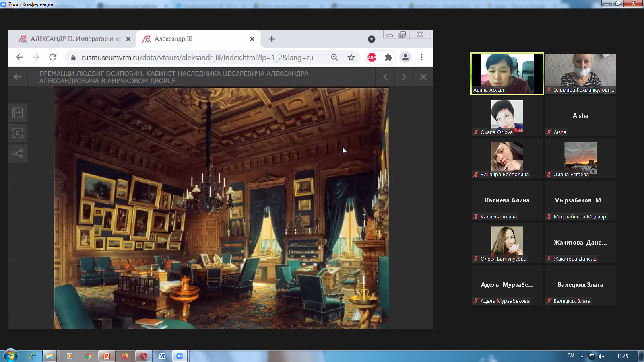
Task: Select Мырзабеков Мадияр participant tile
Action: click(580, 201)
